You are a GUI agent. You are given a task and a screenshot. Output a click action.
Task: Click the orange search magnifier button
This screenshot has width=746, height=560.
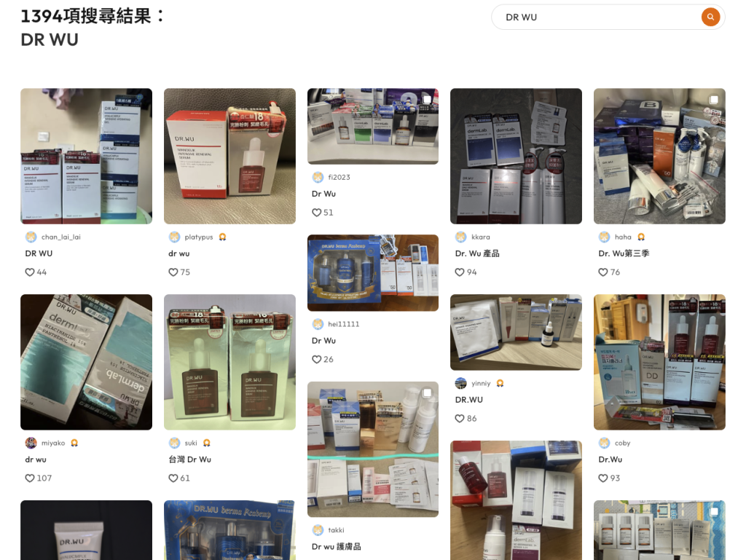(710, 17)
